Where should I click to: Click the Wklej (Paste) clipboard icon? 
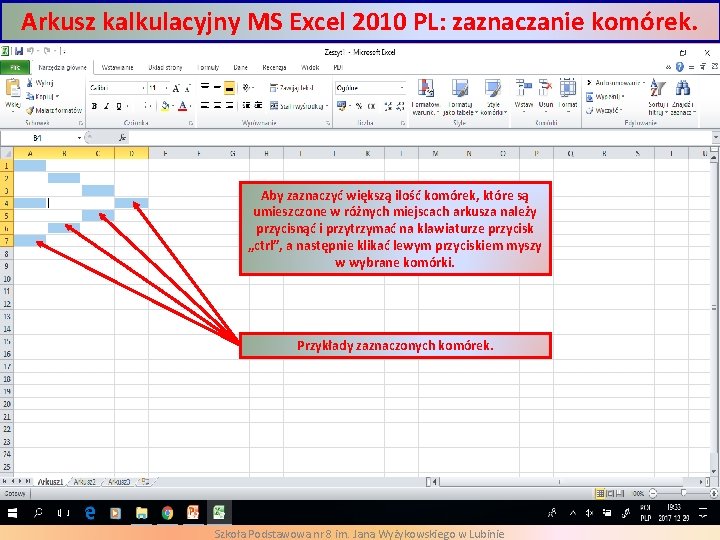click(13, 88)
